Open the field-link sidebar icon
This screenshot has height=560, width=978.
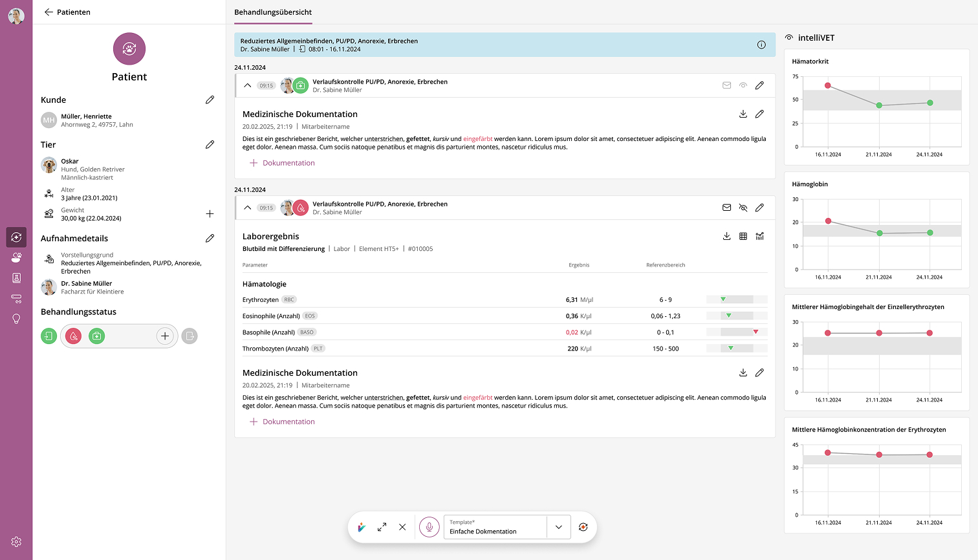[16, 298]
